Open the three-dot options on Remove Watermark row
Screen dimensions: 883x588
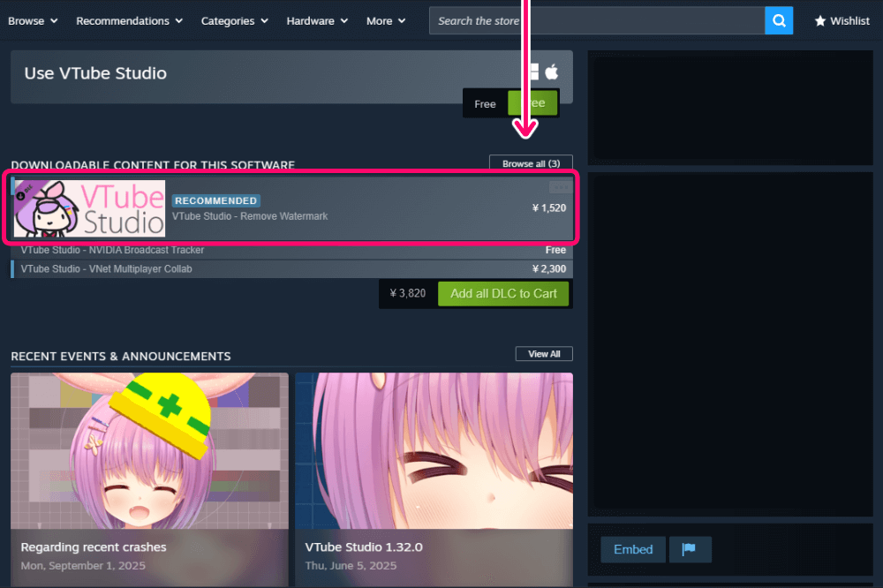[x=561, y=187]
